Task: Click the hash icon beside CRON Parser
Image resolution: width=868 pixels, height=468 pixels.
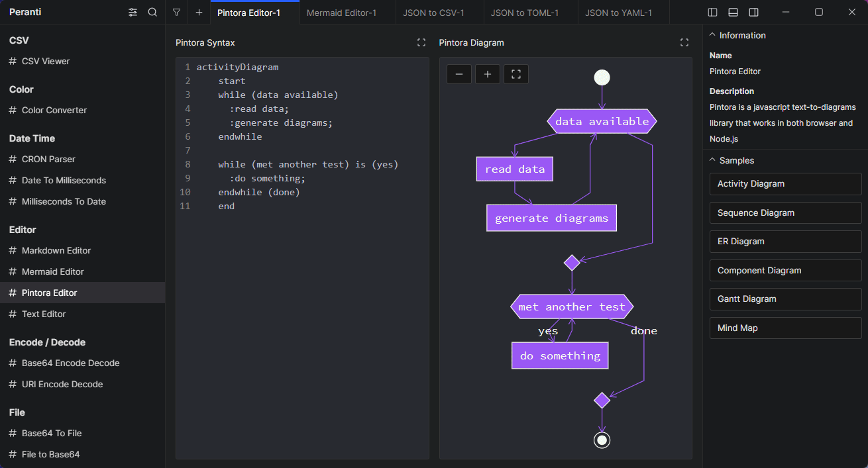Action: click(x=13, y=159)
